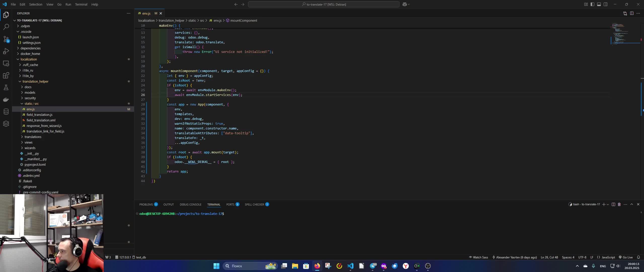Viewport: 644px width, 272px height.
Task: Toggle bottom panel layout button
Action: coord(599,4)
